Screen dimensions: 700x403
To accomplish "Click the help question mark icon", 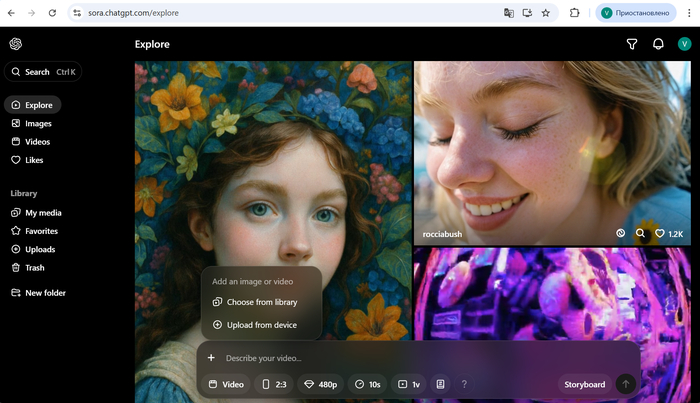I will (464, 384).
